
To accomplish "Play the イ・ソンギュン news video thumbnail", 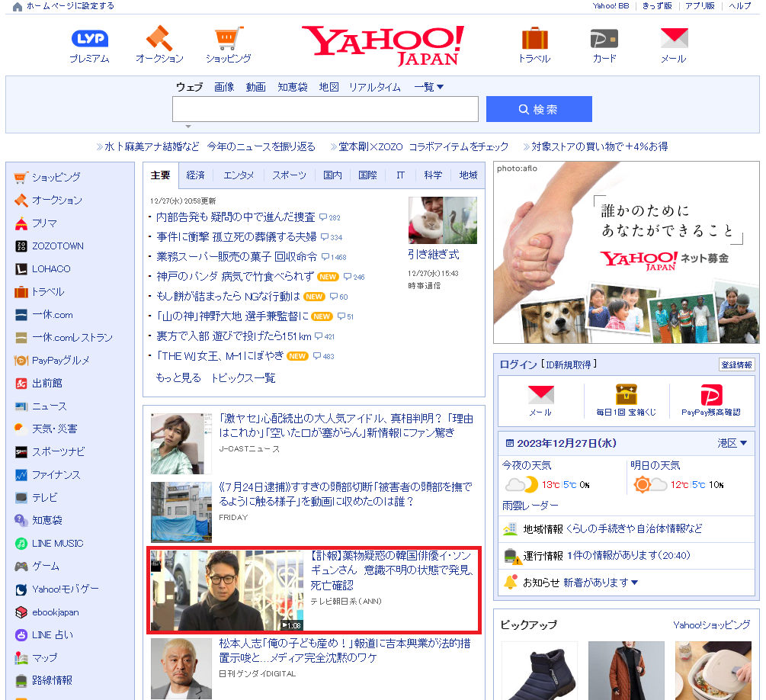I will pyautogui.click(x=227, y=590).
